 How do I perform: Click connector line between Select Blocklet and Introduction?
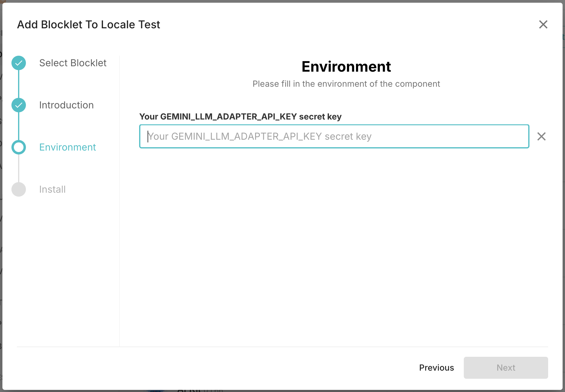19,84
